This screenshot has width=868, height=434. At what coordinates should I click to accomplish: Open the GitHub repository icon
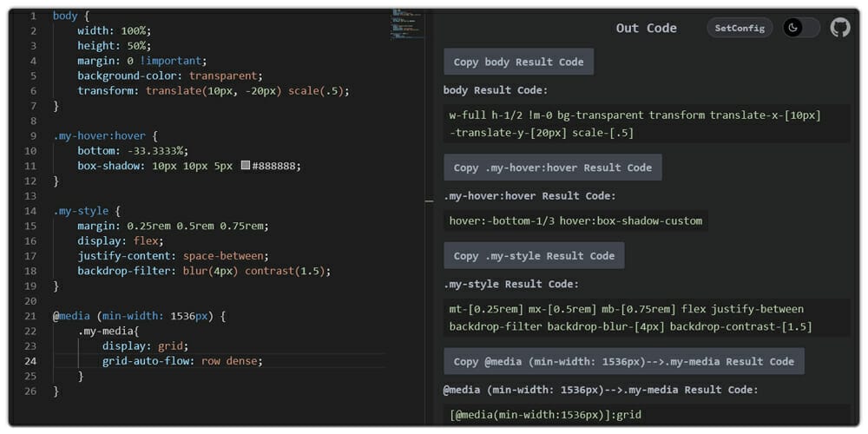839,28
